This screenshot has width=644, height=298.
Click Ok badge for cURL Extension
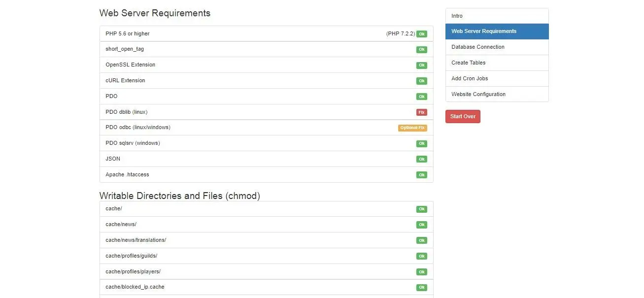tap(422, 81)
